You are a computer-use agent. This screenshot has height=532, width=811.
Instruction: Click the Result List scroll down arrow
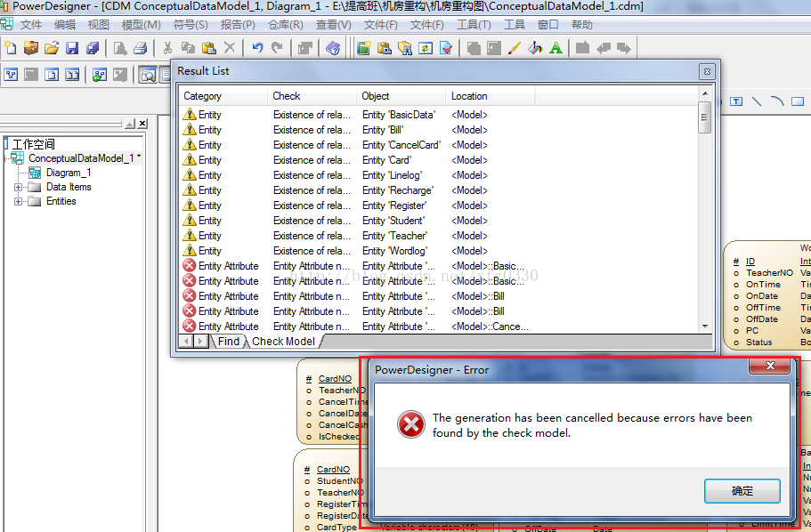coord(704,326)
